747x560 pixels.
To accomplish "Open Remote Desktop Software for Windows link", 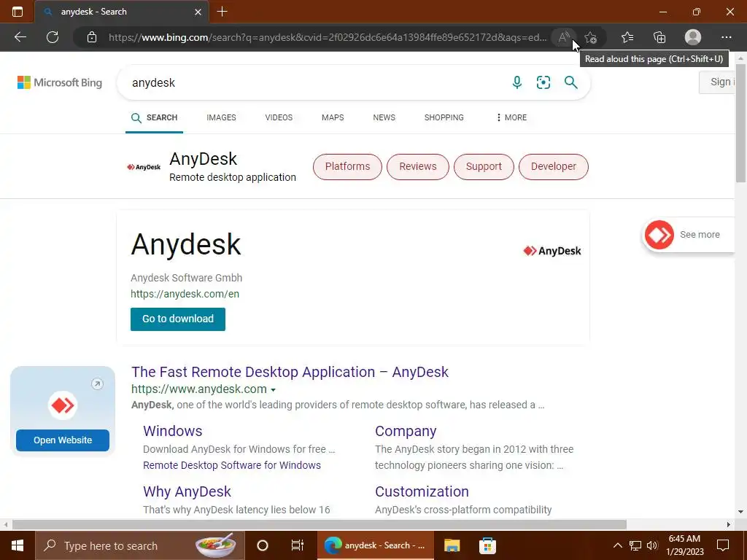I will tap(231, 465).
